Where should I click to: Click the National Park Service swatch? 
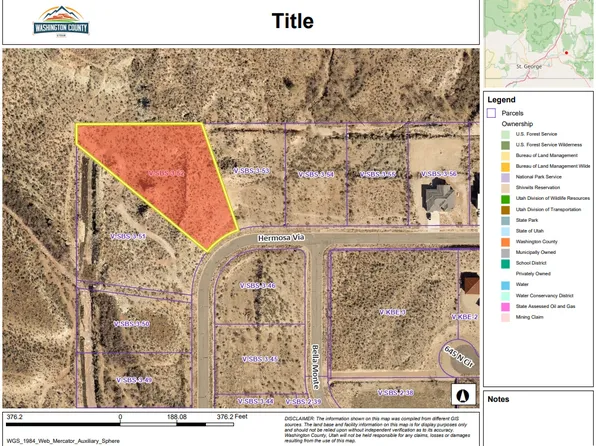506,177
